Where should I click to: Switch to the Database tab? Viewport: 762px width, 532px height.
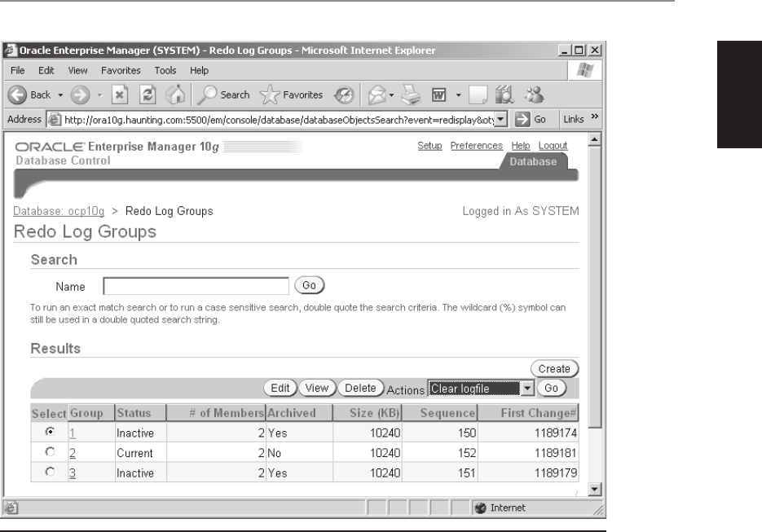(x=533, y=162)
